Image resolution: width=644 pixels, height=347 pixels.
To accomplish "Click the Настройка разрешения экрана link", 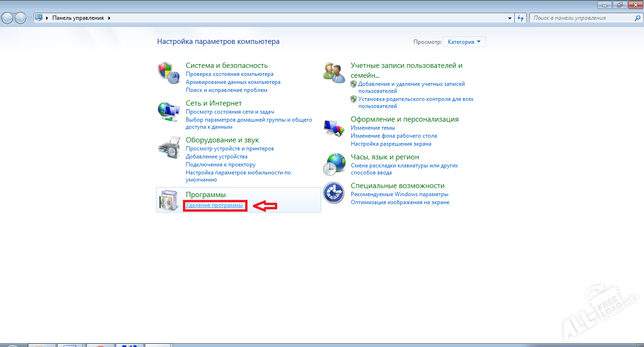I will 390,144.
